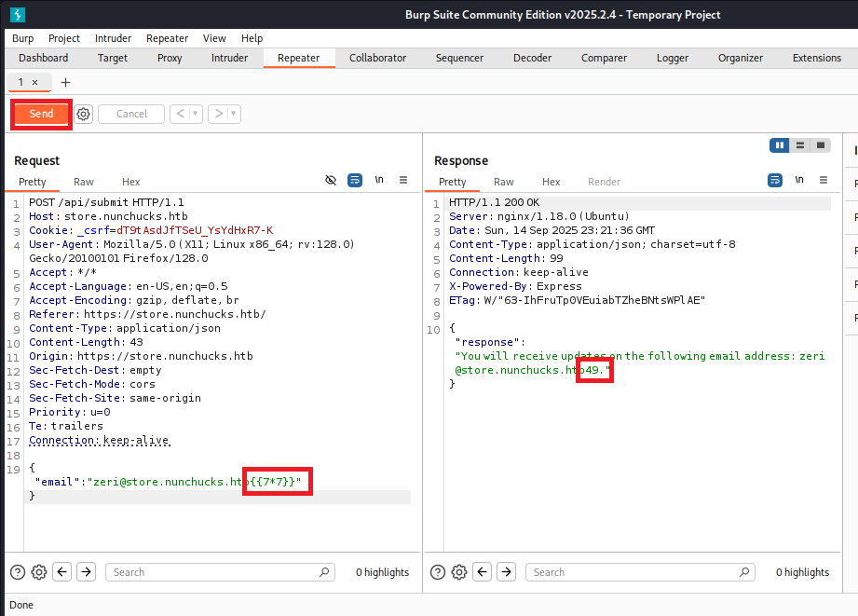This screenshot has height=616, width=858.
Task: Switch to the Decoder tab
Action: [x=532, y=58]
